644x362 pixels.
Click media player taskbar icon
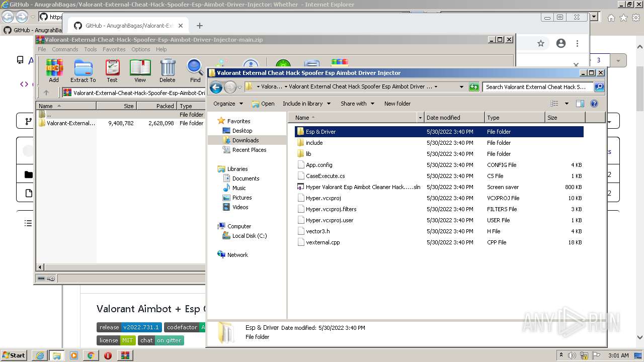(x=74, y=355)
